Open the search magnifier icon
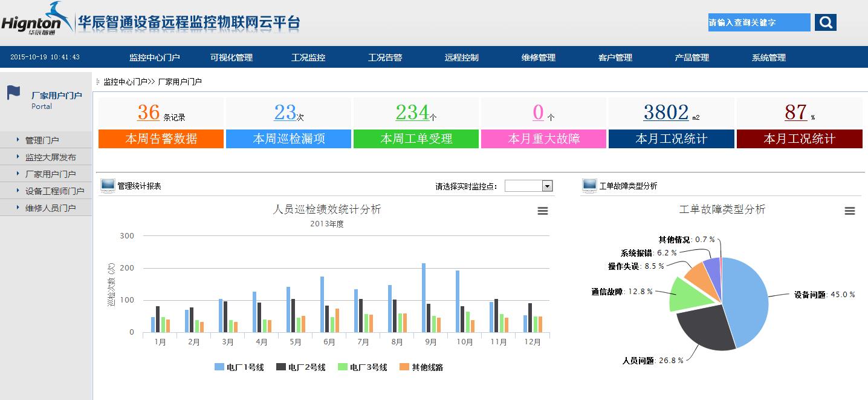This screenshot has height=400, width=868. 825,22
